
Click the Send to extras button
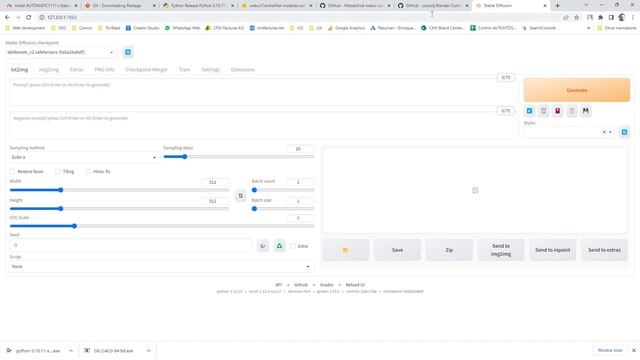click(604, 250)
